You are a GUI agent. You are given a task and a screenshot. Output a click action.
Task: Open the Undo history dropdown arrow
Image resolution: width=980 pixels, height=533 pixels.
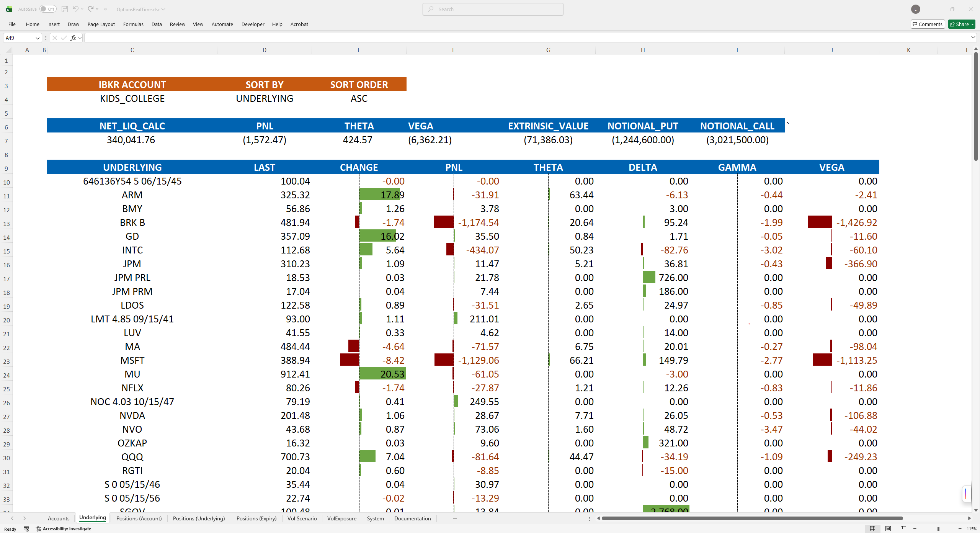coord(82,9)
